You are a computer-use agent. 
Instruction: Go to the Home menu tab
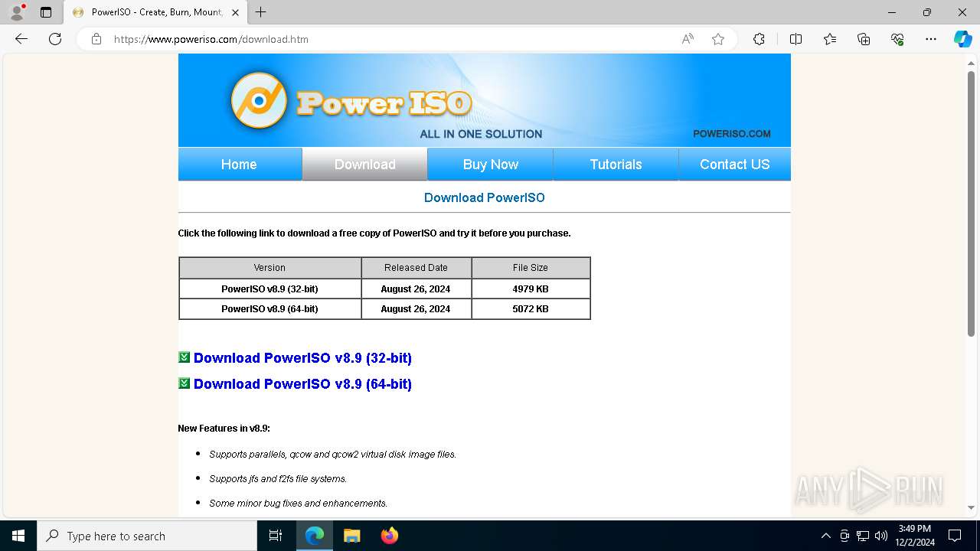coord(240,165)
